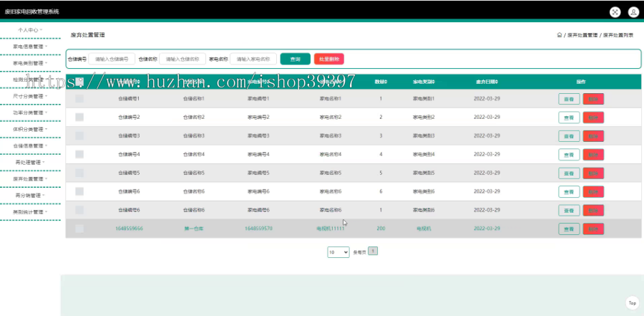The width and height of the screenshot is (644, 316).
Task: Open the 检测分类管理 sidebar menu
Action: [x=30, y=80]
